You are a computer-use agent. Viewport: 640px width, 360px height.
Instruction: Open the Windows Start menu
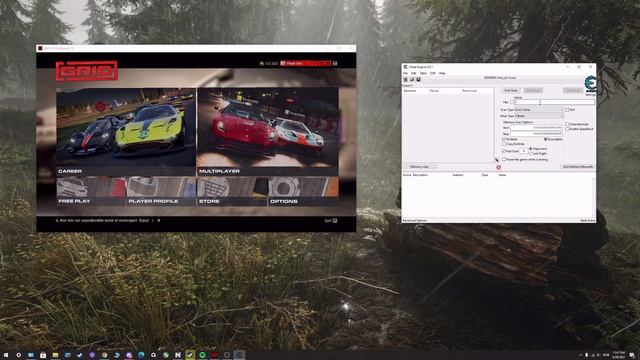6,355
